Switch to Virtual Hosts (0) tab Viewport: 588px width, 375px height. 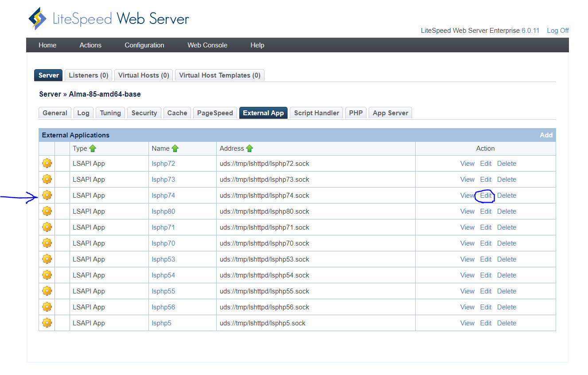pos(144,75)
